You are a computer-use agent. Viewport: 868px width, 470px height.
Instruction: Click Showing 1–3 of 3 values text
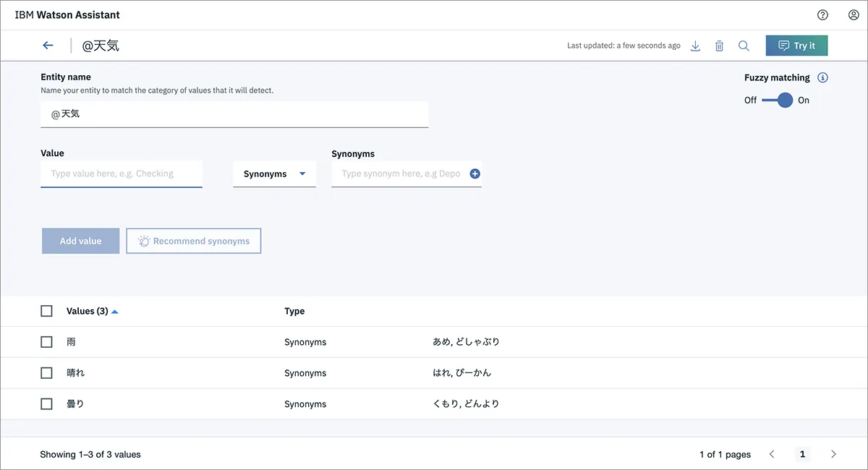(90, 455)
